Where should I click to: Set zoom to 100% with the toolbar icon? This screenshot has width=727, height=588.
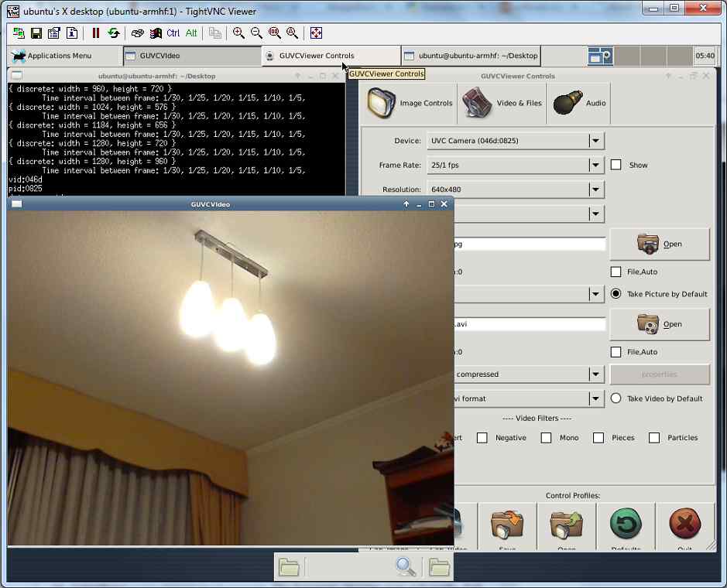click(275, 33)
